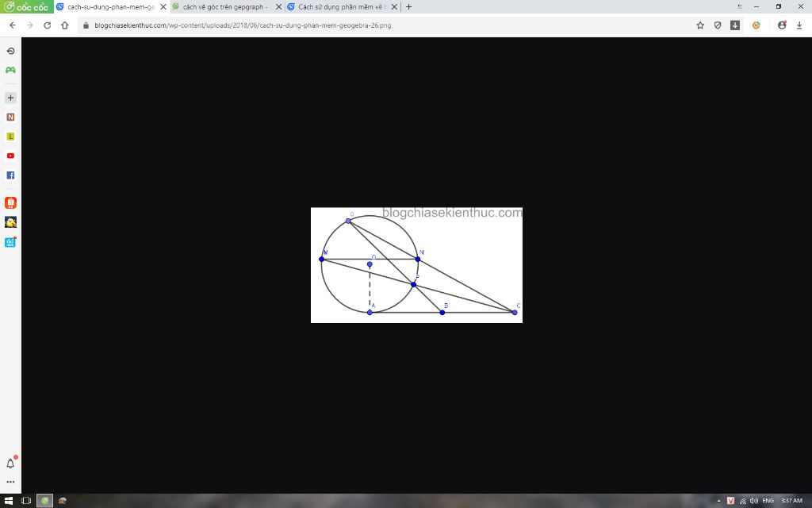Click the Cốc Cốc taskbar app icon
812x508 pixels.
[44, 501]
